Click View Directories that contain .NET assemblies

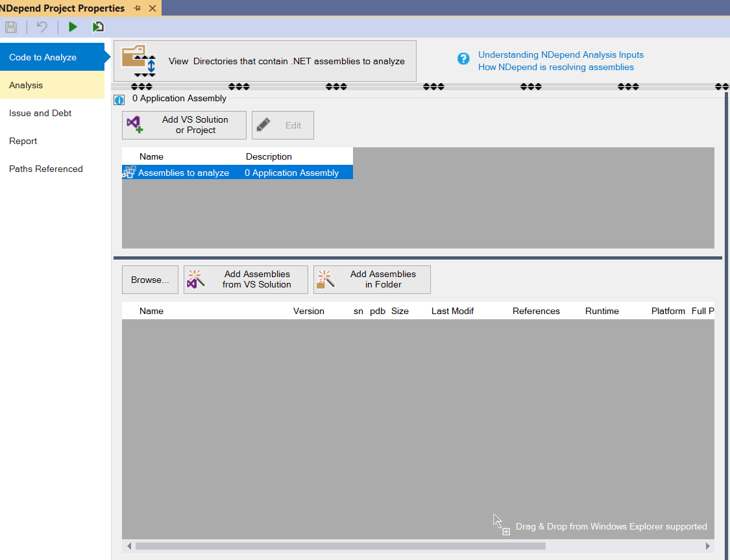265,61
